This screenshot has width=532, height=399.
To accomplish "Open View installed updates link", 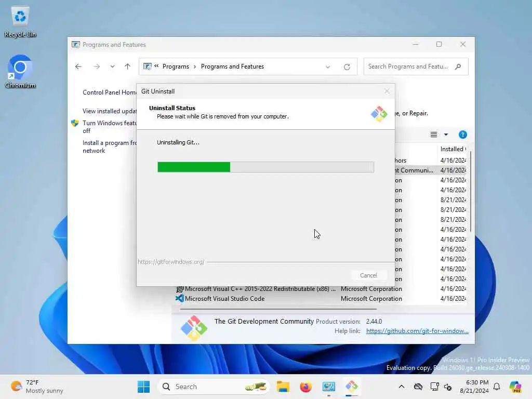I will [x=109, y=111].
